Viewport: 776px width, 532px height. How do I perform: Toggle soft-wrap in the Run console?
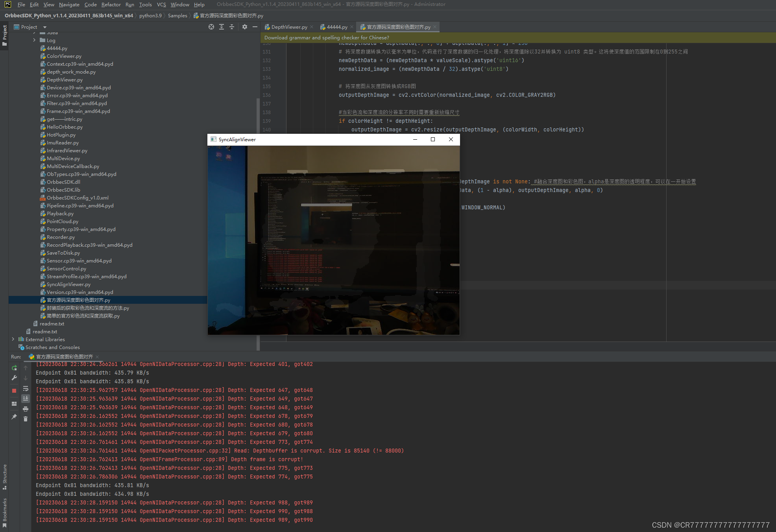click(x=26, y=388)
